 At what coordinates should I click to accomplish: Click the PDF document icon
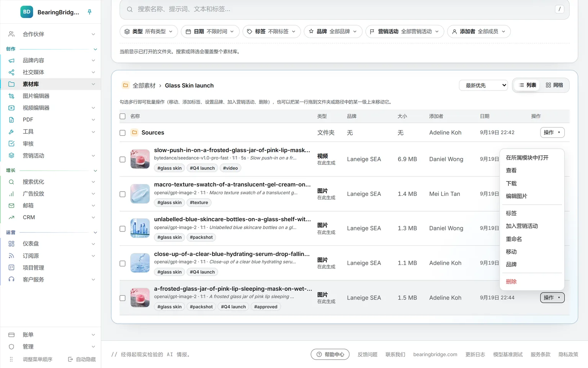(11, 120)
